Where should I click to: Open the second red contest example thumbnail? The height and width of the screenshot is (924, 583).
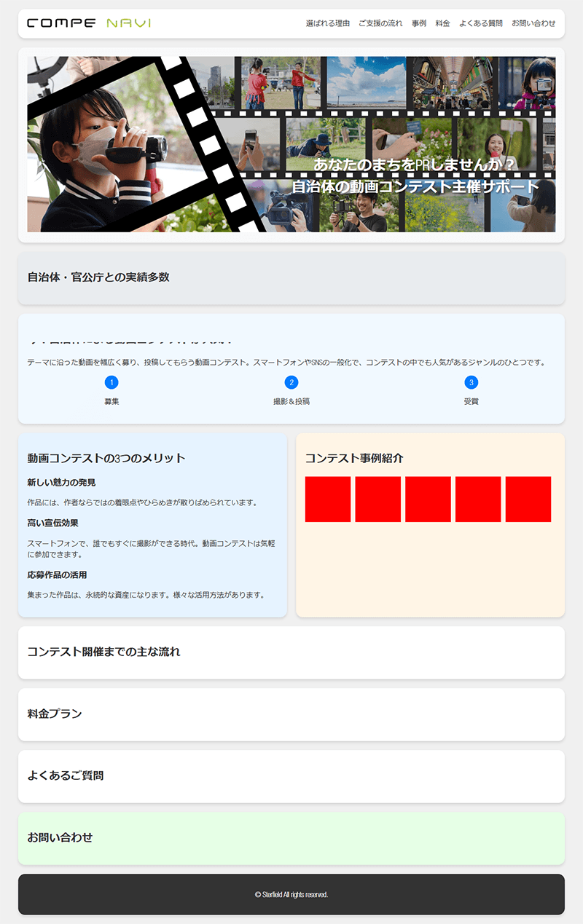pos(378,499)
